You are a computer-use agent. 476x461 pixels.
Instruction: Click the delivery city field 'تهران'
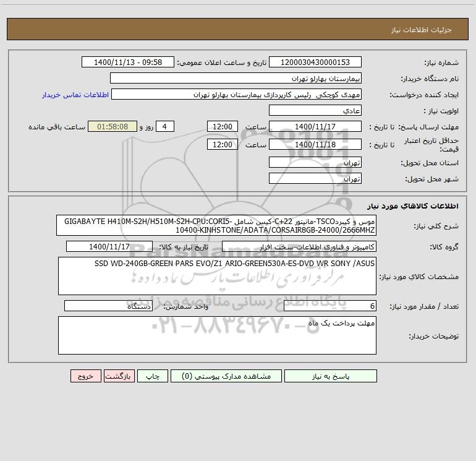tap(315, 179)
